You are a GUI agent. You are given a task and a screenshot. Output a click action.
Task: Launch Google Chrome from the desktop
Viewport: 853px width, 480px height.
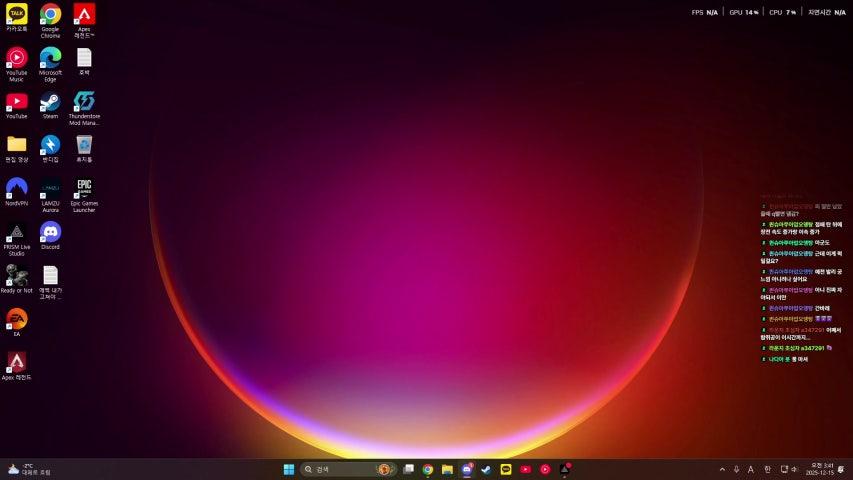pos(50,15)
